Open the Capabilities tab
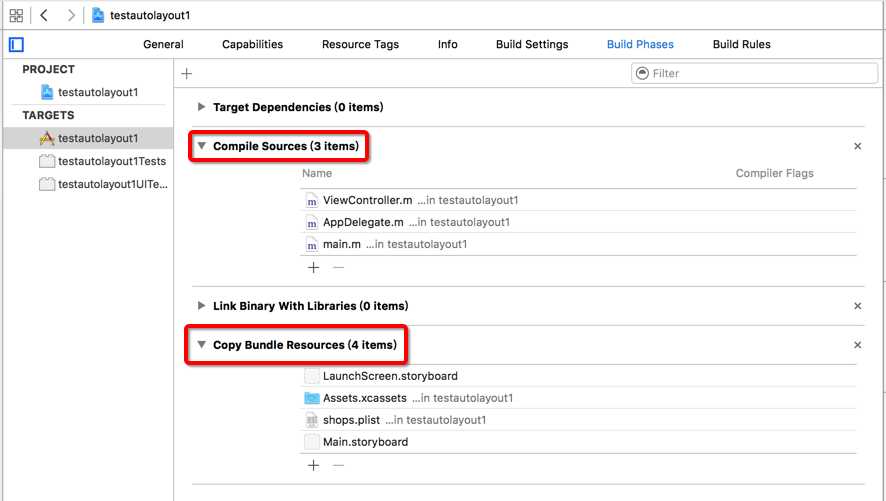This screenshot has width=886, height=501. (x=253, y=45)
